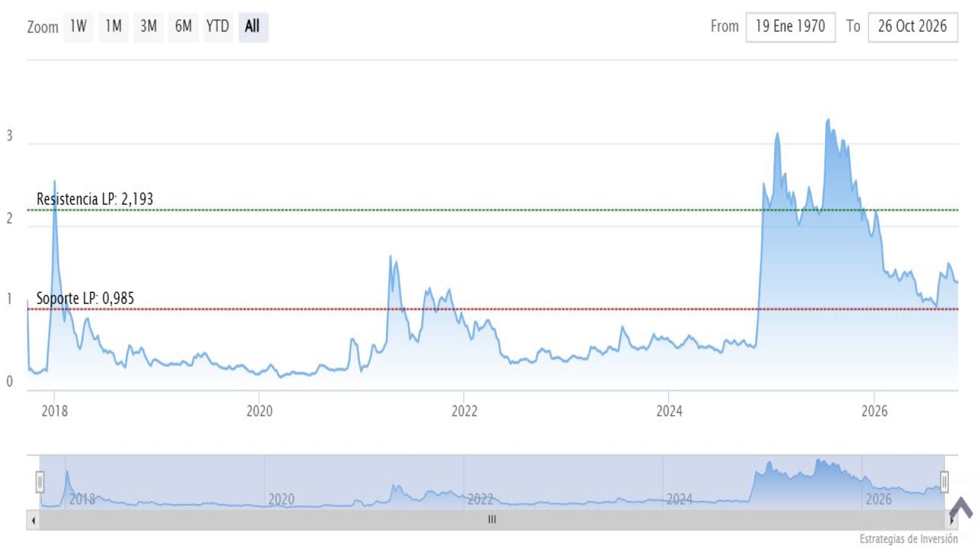The width and height of the screenshot is (980, 551).
Task: Click the Estrategias de Inversión credit text
Action: (908, 539)
